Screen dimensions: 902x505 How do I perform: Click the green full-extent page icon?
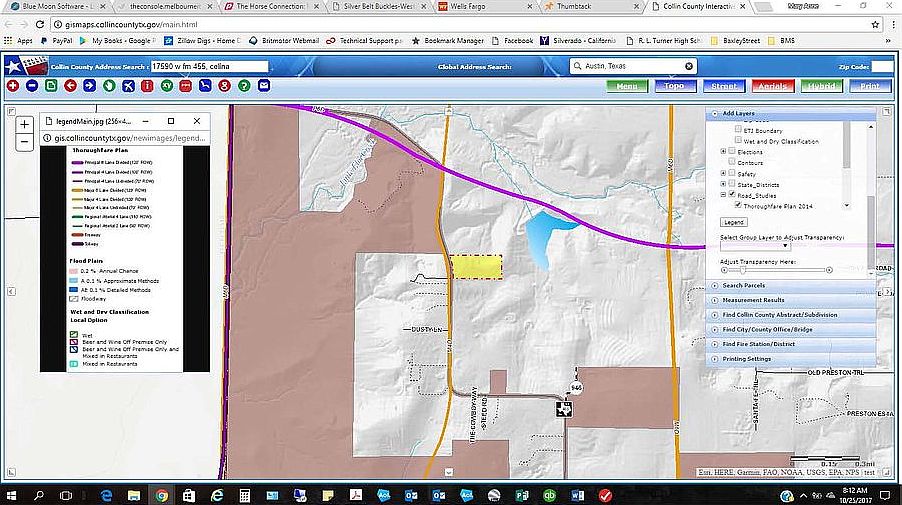51,86
